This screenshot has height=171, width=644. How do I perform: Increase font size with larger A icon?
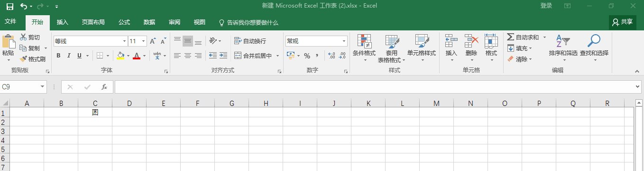pos(153,41)
